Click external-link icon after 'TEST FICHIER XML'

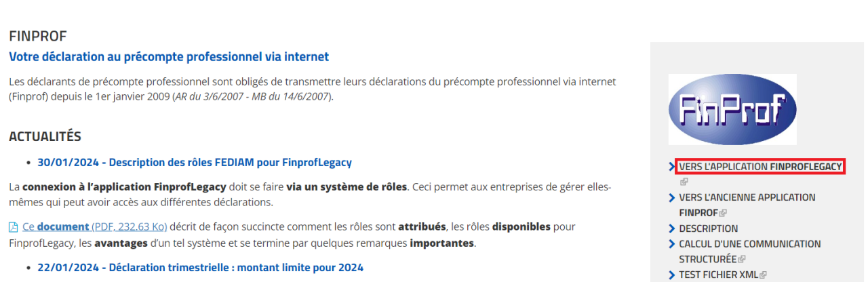click(764, 275)
